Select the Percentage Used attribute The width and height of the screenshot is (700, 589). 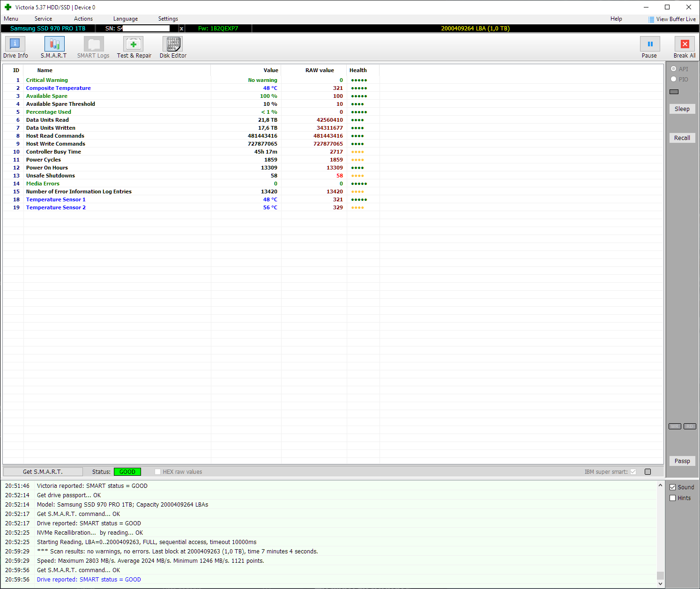[333, 112]
